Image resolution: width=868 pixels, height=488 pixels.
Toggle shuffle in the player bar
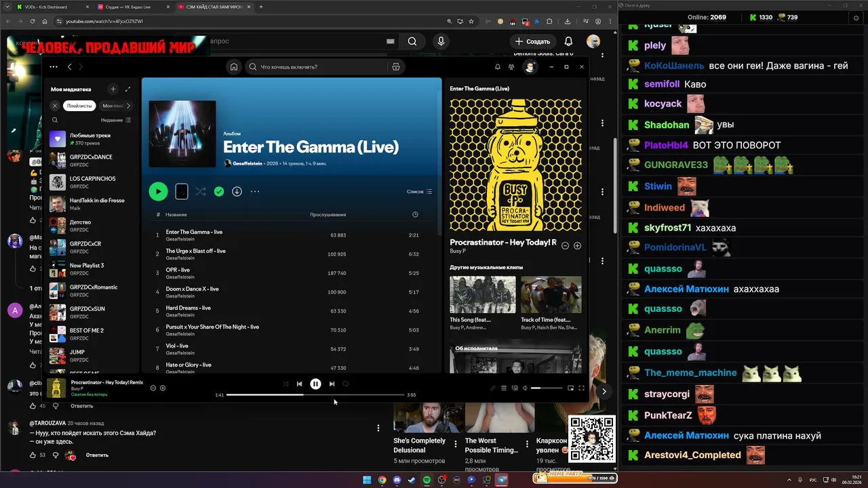(285, 384)
